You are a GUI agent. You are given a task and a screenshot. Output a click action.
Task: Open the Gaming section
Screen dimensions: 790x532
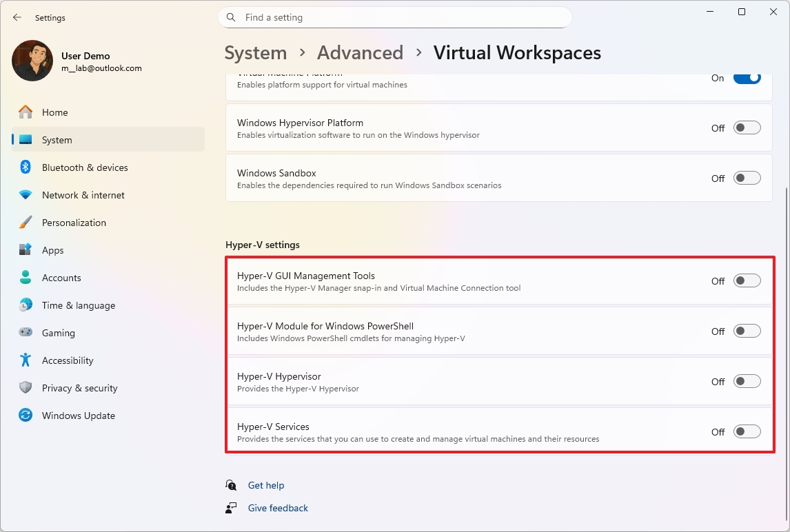click(x=59, y=332)
